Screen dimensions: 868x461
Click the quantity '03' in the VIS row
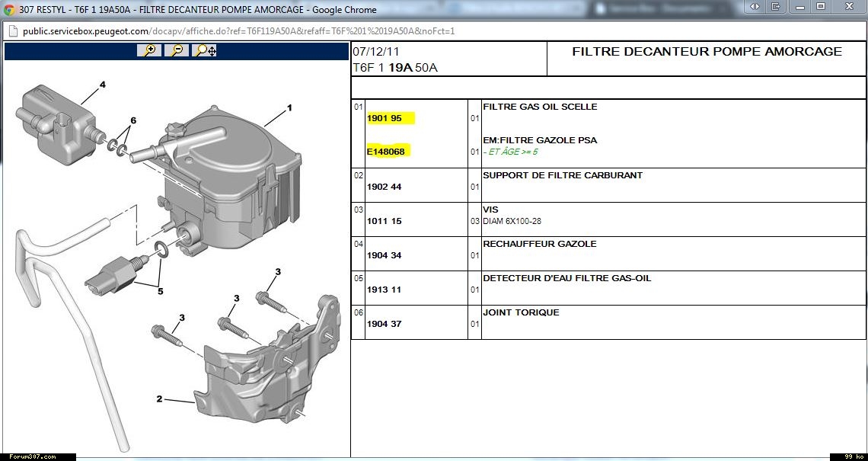(x=475, y=221)
